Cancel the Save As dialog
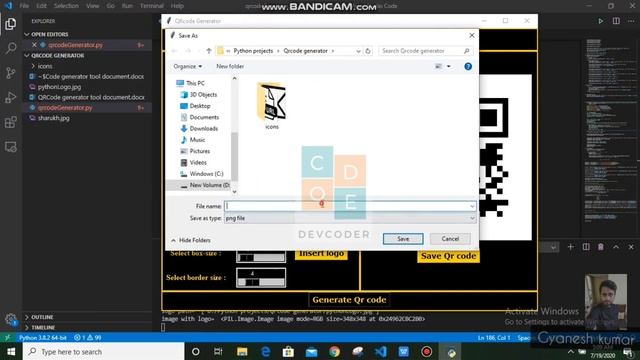This screenshot has width=640, height=360. coord(450,239)
